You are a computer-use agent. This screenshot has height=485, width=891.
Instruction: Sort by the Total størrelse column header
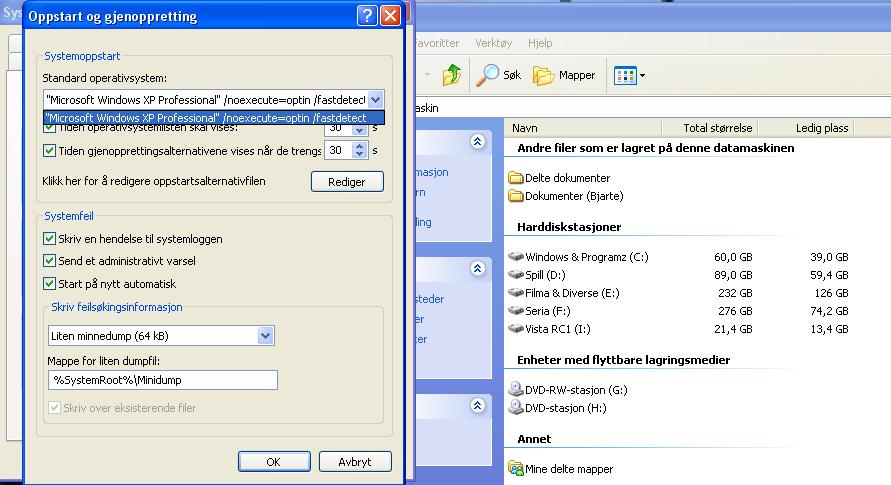(710, 128)
